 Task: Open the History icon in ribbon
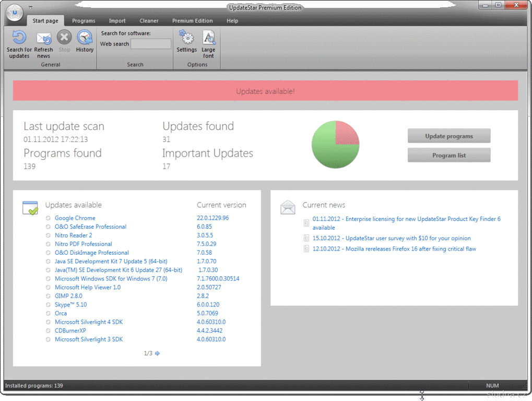click(85, 38)
